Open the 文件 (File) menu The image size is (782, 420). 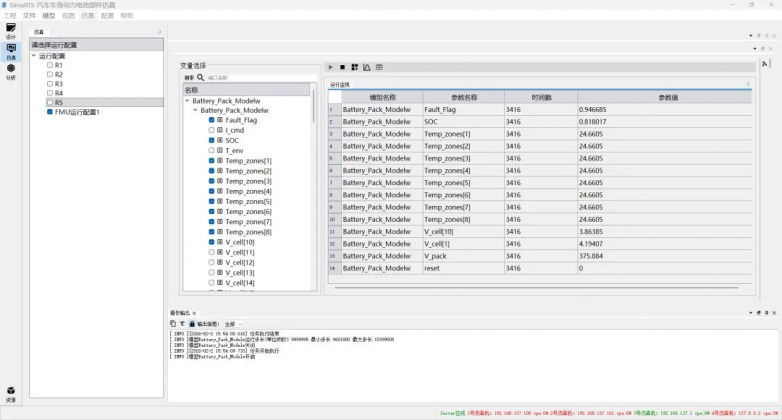click(29, 16)
